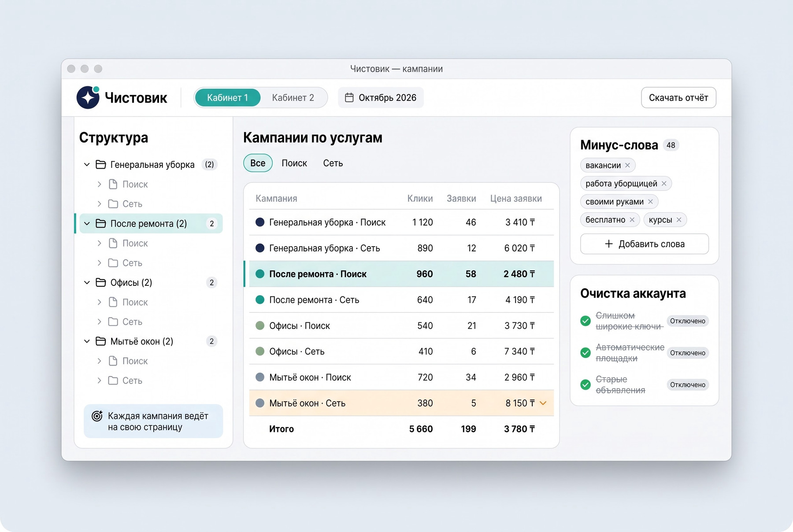Toggle Отключено badge for Автоматические площадки

pos(688,353)
